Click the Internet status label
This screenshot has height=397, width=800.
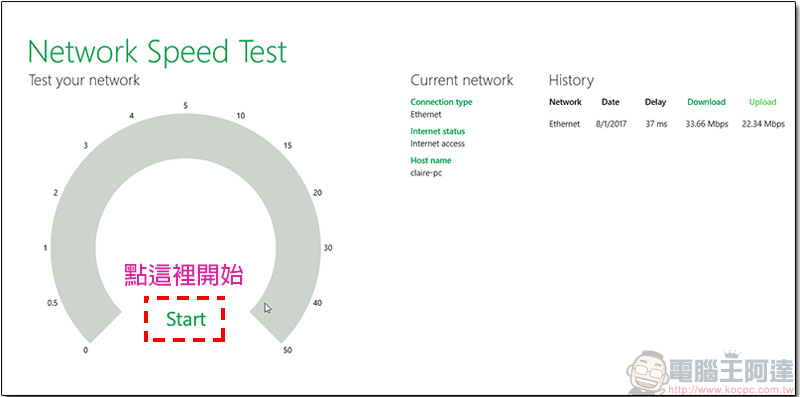[438, 131]
